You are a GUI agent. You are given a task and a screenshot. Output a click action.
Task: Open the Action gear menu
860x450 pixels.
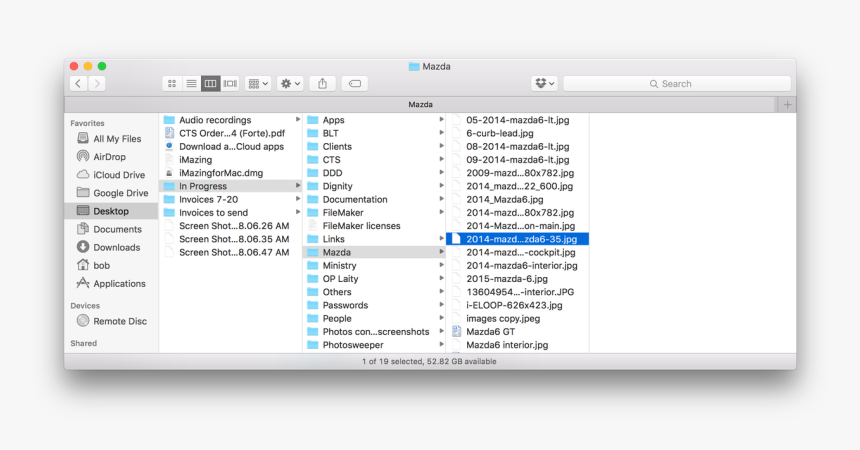(290, 83)
